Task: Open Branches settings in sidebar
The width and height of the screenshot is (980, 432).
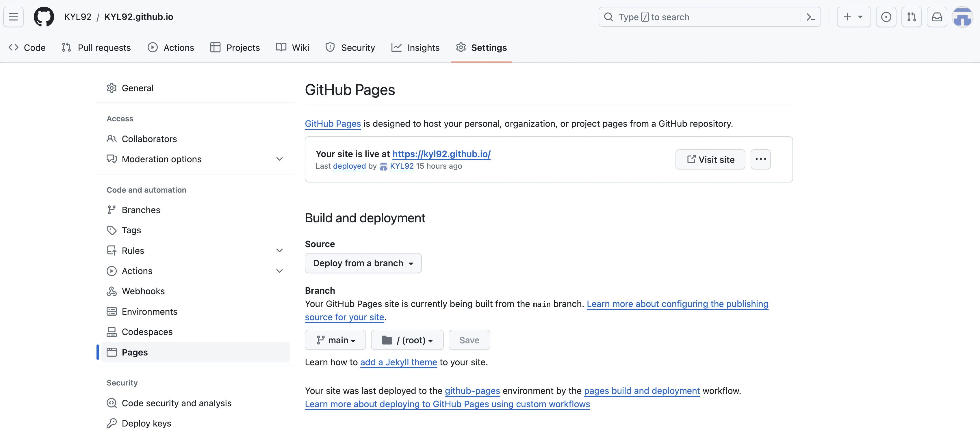Action: [x=196, y=210]
